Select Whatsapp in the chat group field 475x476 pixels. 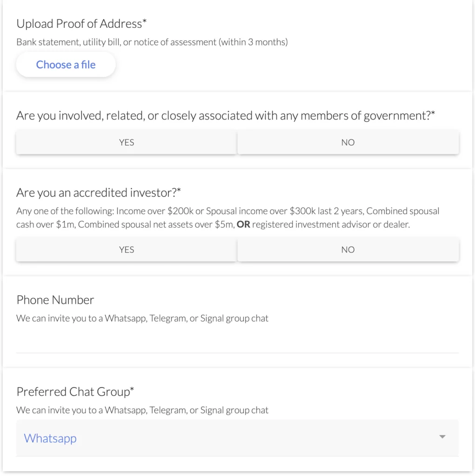point(50,437)
